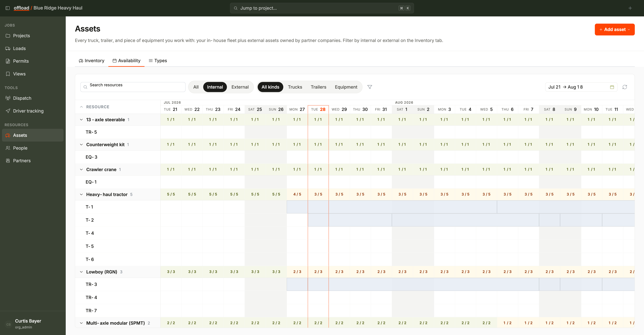Click the Assets truck icon in sidebar
The height and width of the screenshot is (335, 644).
tap(8, 135)
